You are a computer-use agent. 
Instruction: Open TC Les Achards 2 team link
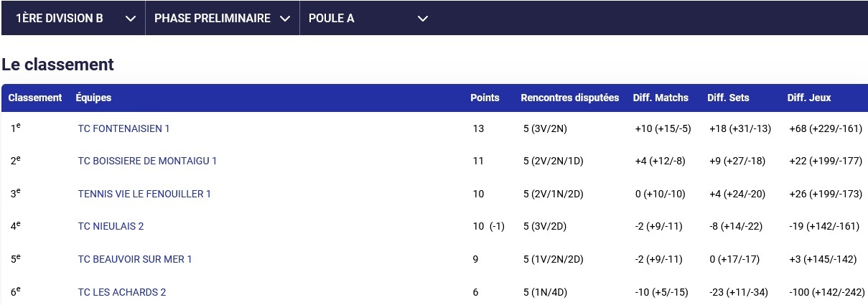click(122, 292)
